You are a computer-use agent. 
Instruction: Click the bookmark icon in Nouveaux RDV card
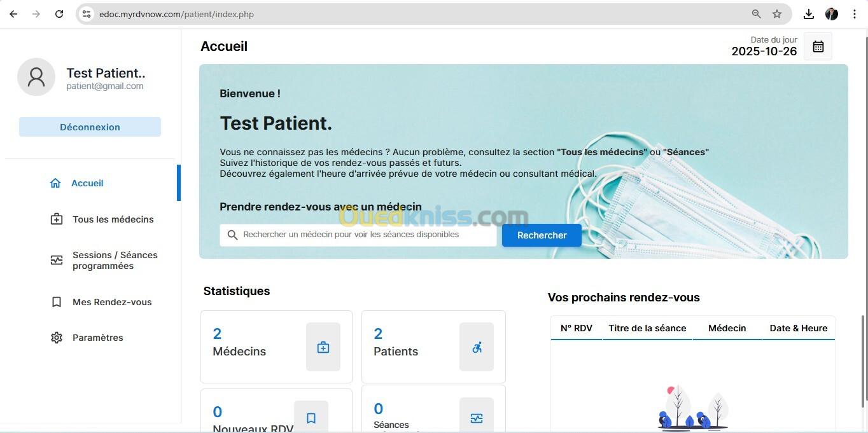[311, 418]
